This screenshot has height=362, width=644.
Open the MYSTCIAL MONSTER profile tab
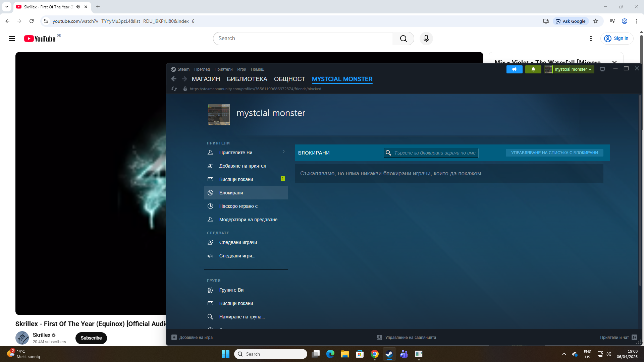click(342, 79)
